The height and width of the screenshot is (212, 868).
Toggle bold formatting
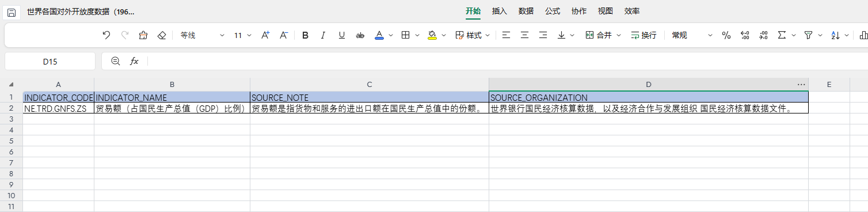coord(305,35)
